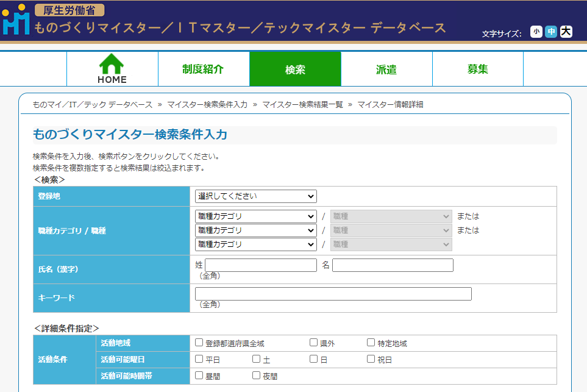The height and width of the screenshot is (392, 587).
Task: Check 県外 checkbox
Action: pyautogui.click(x=314, y=343)
